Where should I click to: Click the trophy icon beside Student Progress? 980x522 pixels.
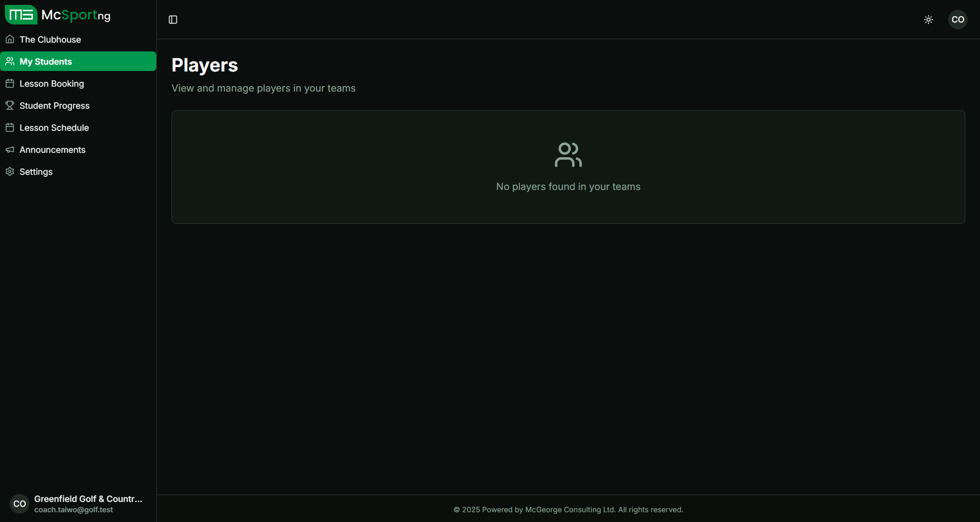pos(10,105)
